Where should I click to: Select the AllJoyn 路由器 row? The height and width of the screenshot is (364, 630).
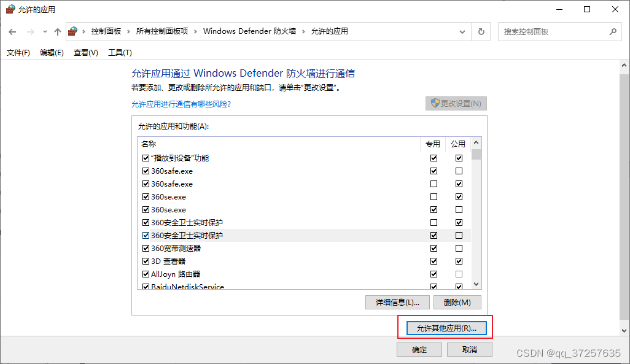304,274
